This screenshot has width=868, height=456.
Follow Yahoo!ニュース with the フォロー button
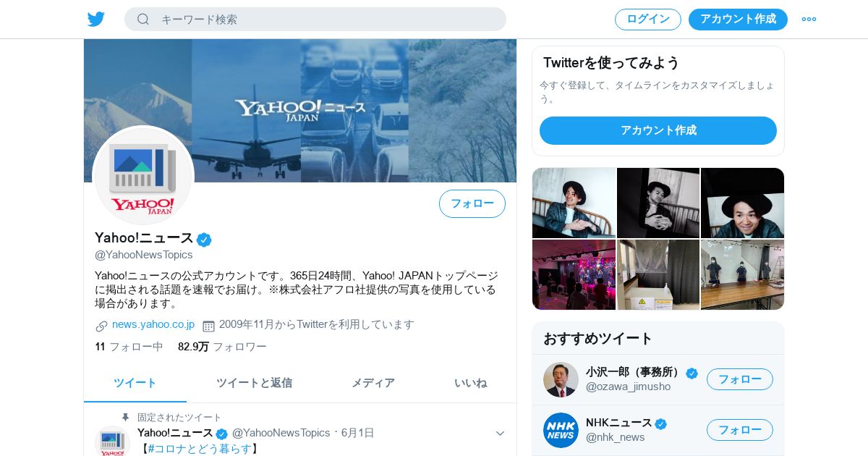472,203
